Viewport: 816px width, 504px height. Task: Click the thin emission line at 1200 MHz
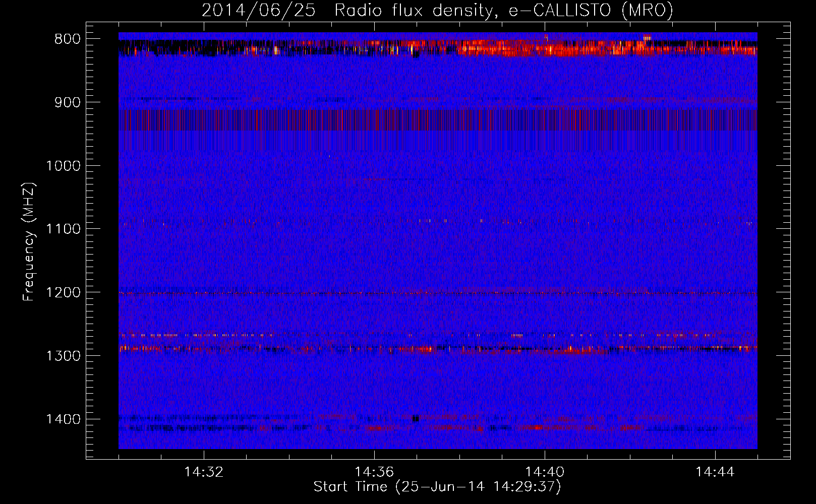438,293
